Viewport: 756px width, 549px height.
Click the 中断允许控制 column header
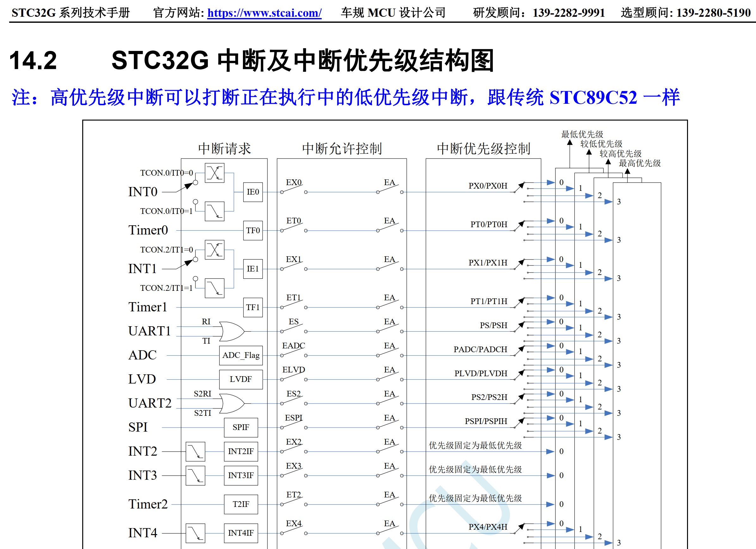point(342,148)
